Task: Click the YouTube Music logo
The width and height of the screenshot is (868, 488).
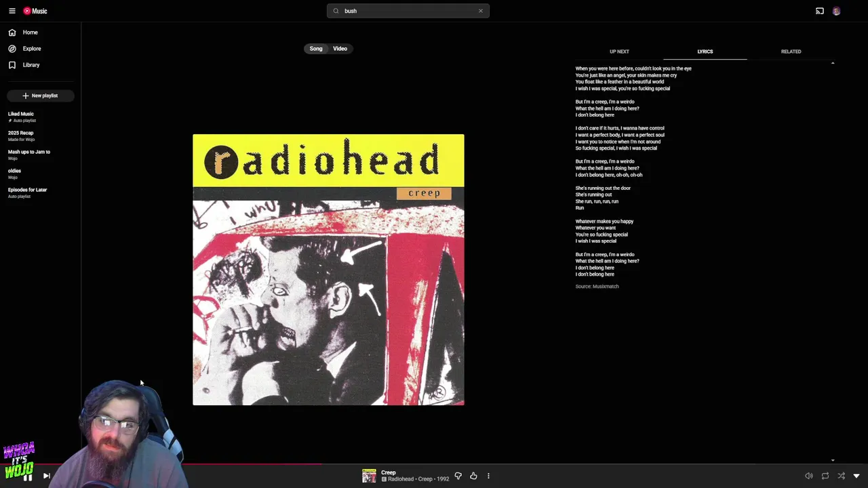Action: point(35,11)
